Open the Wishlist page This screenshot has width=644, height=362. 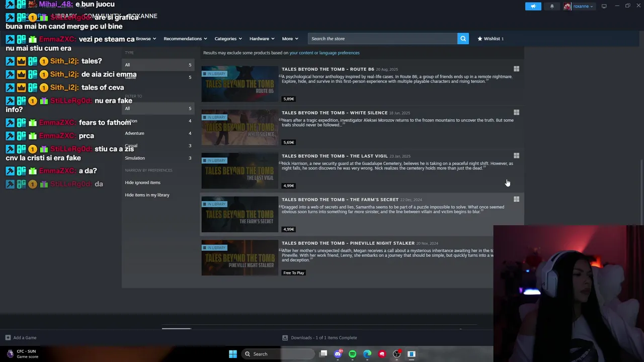491,39
